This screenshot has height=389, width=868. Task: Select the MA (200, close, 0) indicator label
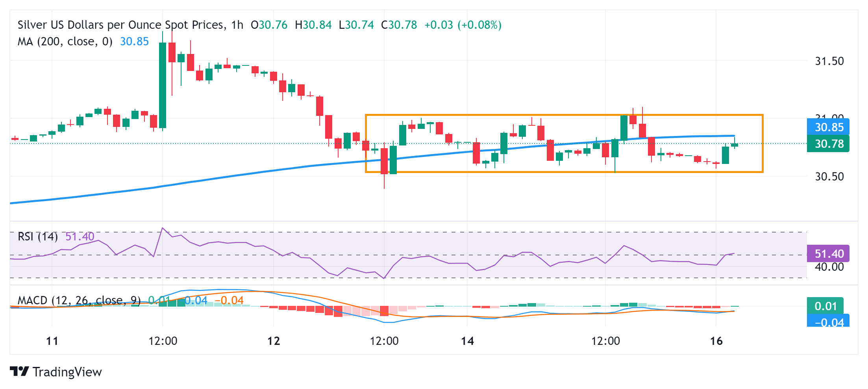[x=65, y=41]
